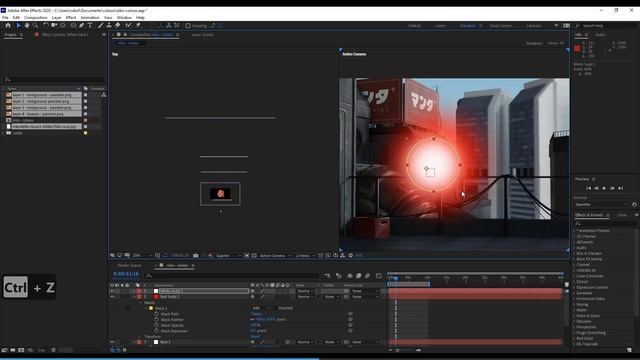Screen dimensions: 640x360
Task: Switch to the Render Queue tab
Action: (129, 265)
